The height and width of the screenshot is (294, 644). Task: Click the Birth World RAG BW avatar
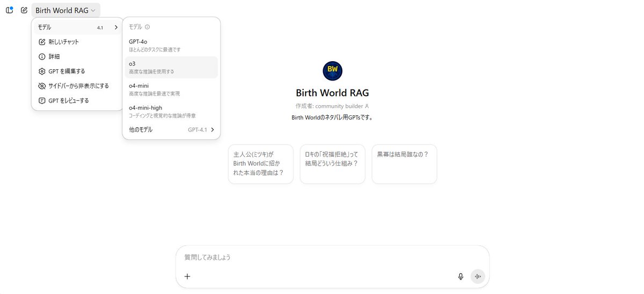pyautogui.click(x=332, y=71)
